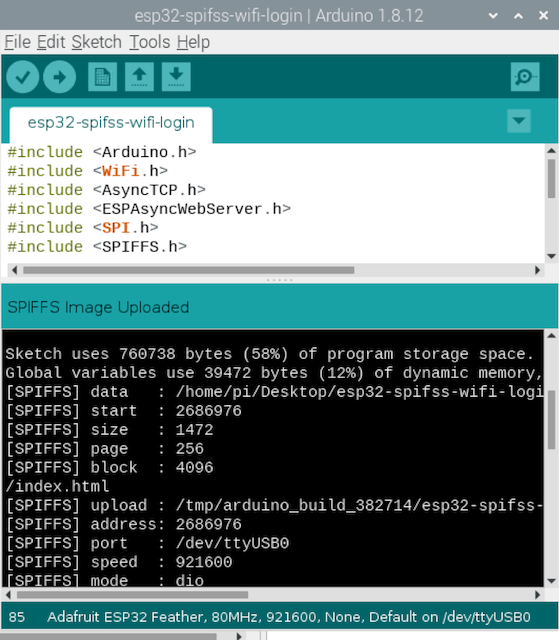The width and height of the screenshot is (559, 640).
Task: Select the esp32-spifss-wifi-login tab
Action: (111, 123)
